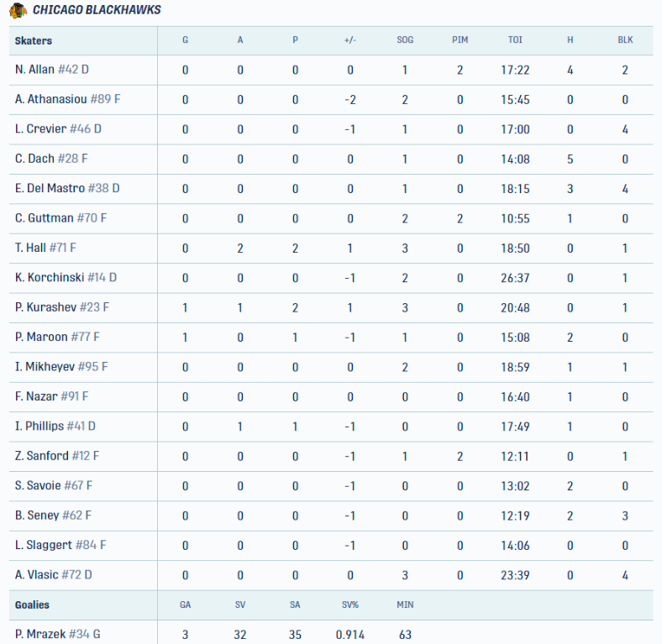The height and width of the screenshot is (644, 662).
Task: Click the SV% goalie column header
Action: (x=350, y=605)
